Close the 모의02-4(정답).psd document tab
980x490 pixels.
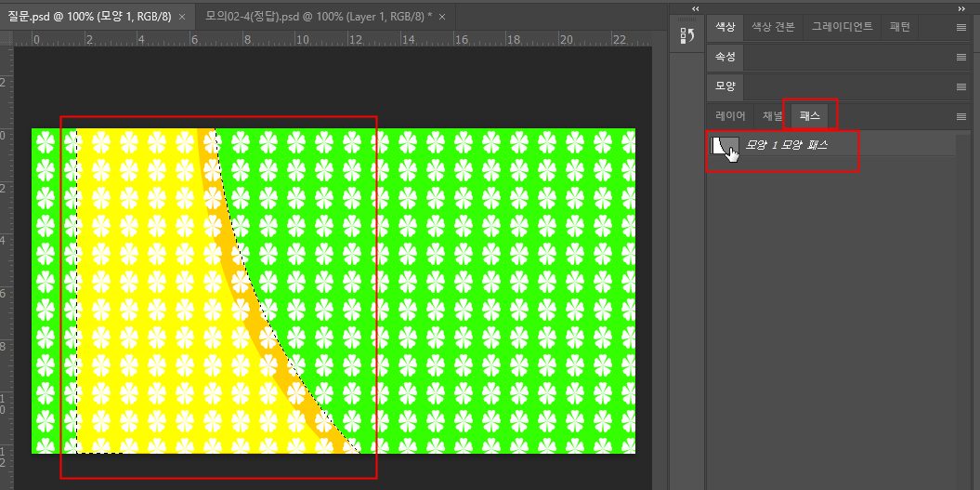[x=442, y=18]
